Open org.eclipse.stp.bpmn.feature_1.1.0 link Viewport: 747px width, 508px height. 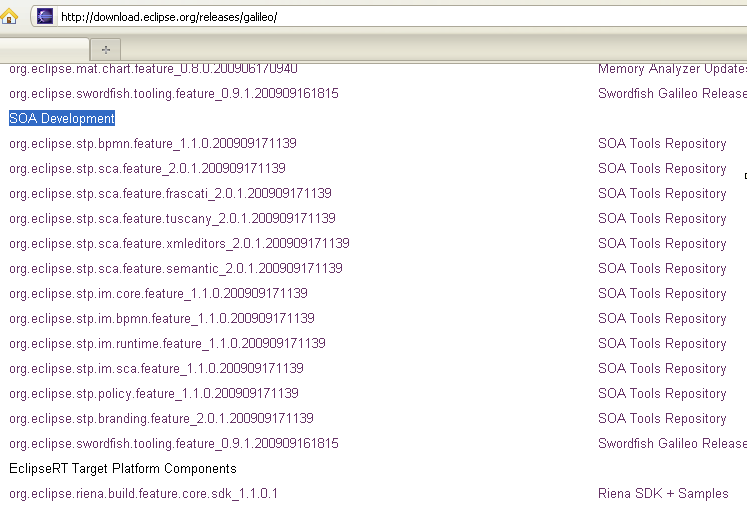[152, 144]
